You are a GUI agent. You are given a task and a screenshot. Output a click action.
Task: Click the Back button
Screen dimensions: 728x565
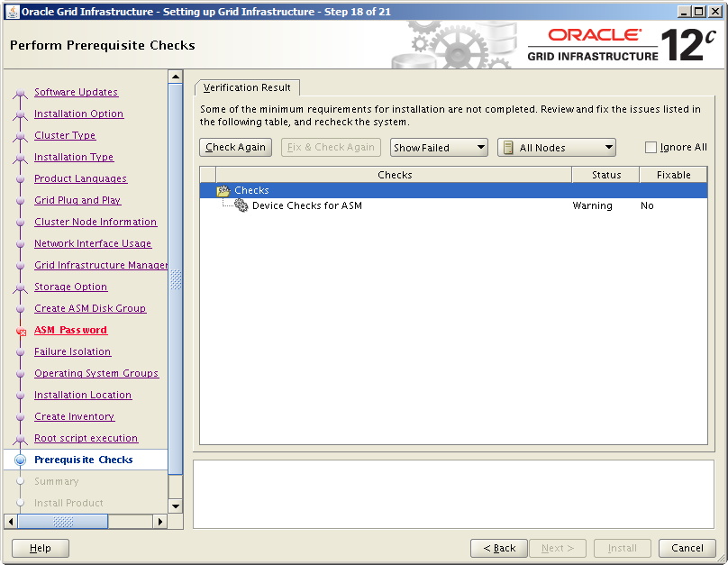pyautogui.click(x=499, y=548)
